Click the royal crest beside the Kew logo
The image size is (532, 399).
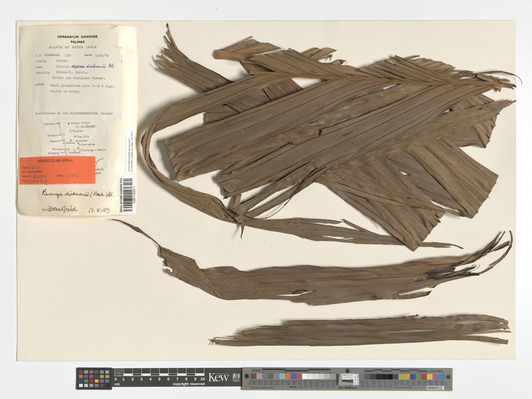point(236,378)
